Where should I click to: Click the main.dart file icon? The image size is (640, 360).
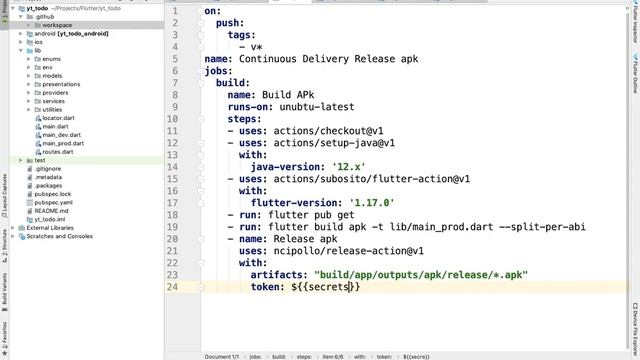38,127
